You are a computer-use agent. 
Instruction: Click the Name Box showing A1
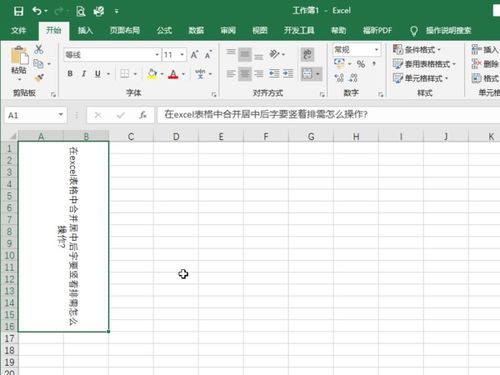point(35,115)
